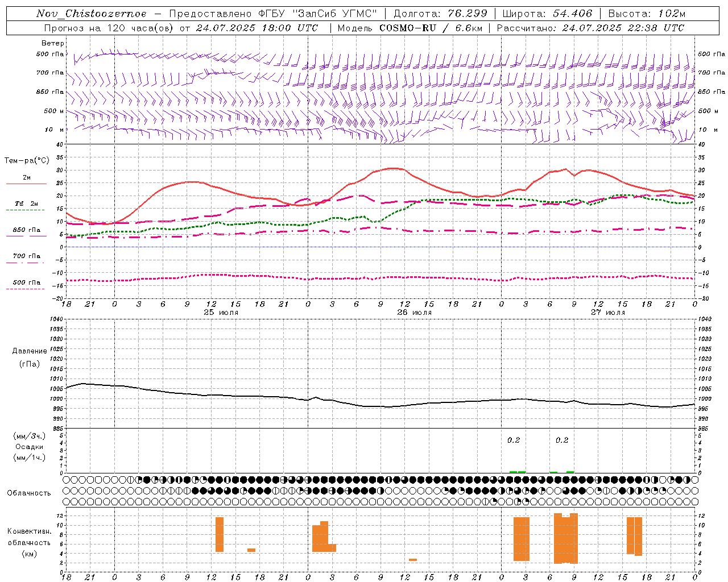Image resolution: width=728 pixels, height=582 pixels.
Task: Click the 'Давление' pressure panel label
Action: coord(30,351)
